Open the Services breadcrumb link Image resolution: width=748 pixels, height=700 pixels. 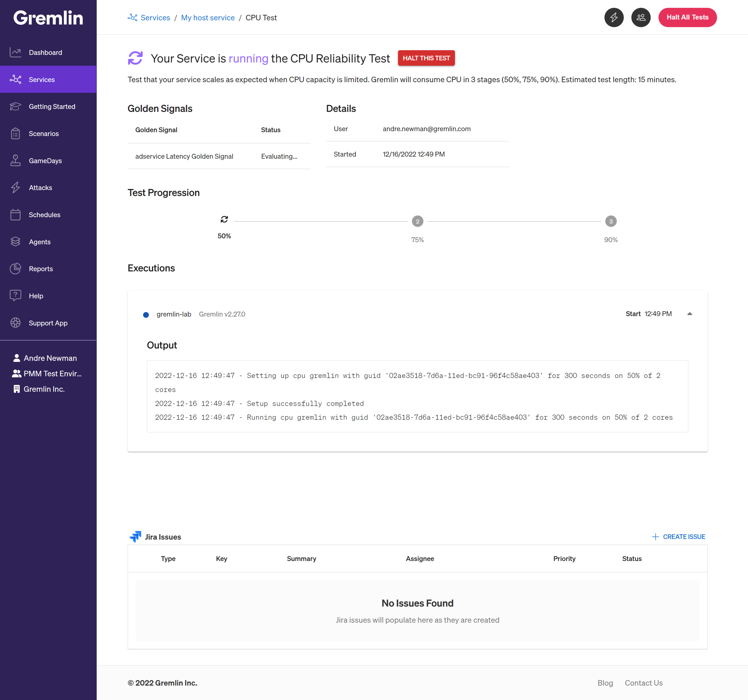(155, 18)
